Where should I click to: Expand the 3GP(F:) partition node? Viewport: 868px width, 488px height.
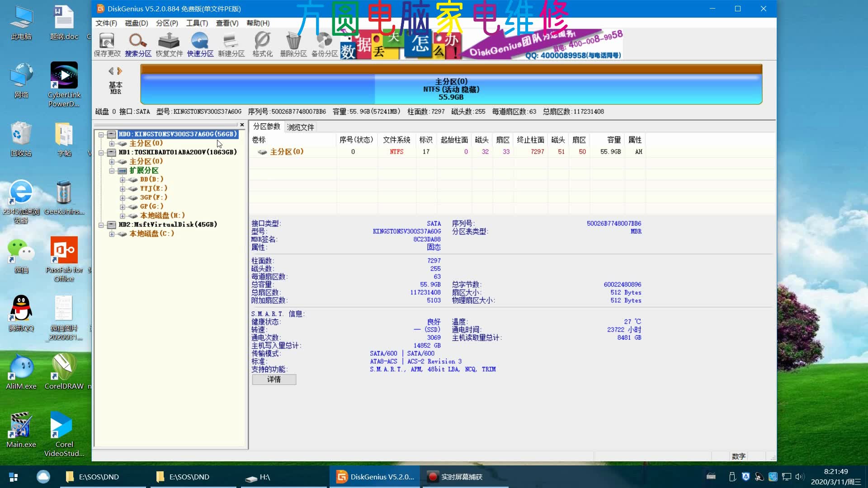123,198
